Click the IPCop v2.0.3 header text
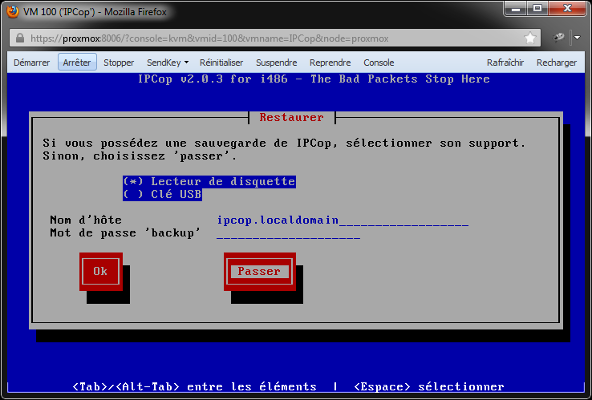 [x=314, y=79]
